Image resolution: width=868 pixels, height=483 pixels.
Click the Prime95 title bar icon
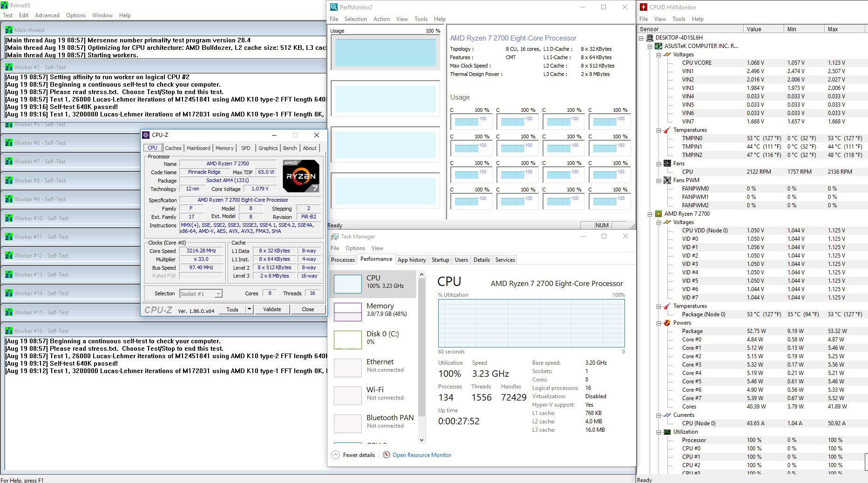[5, 5]
